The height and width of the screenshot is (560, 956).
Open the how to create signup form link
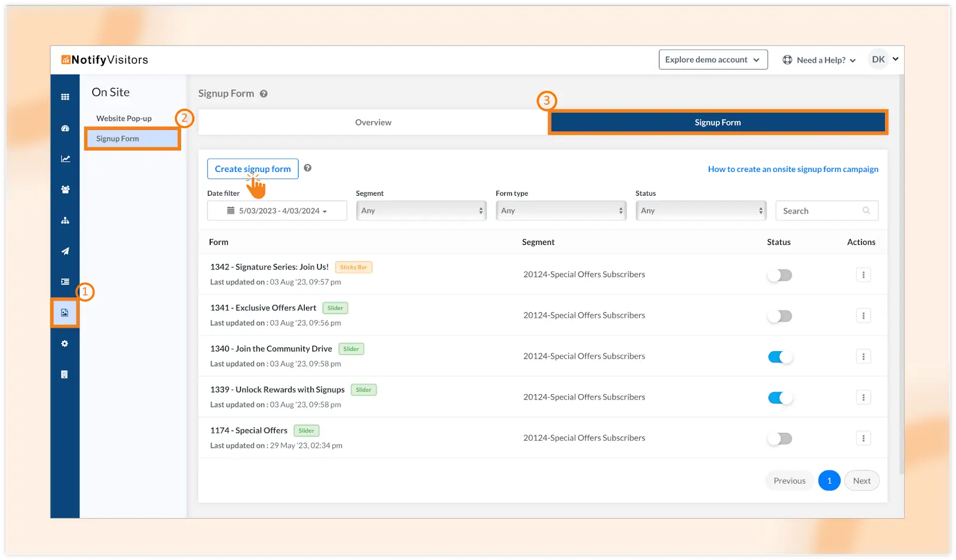point(793,170)
